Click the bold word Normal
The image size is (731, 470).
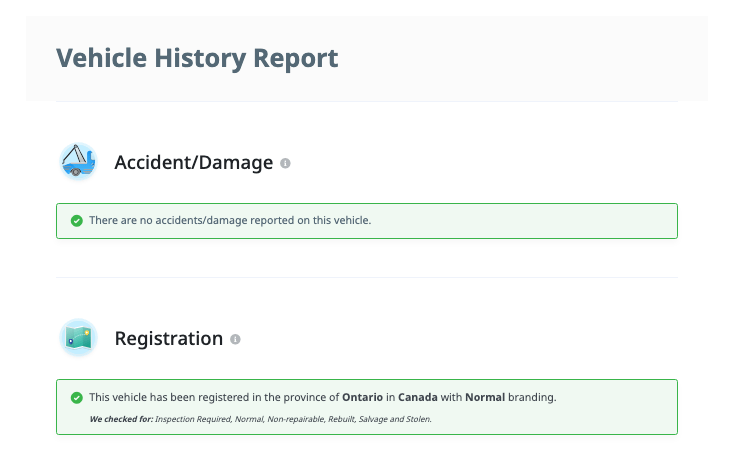(485, 397)
